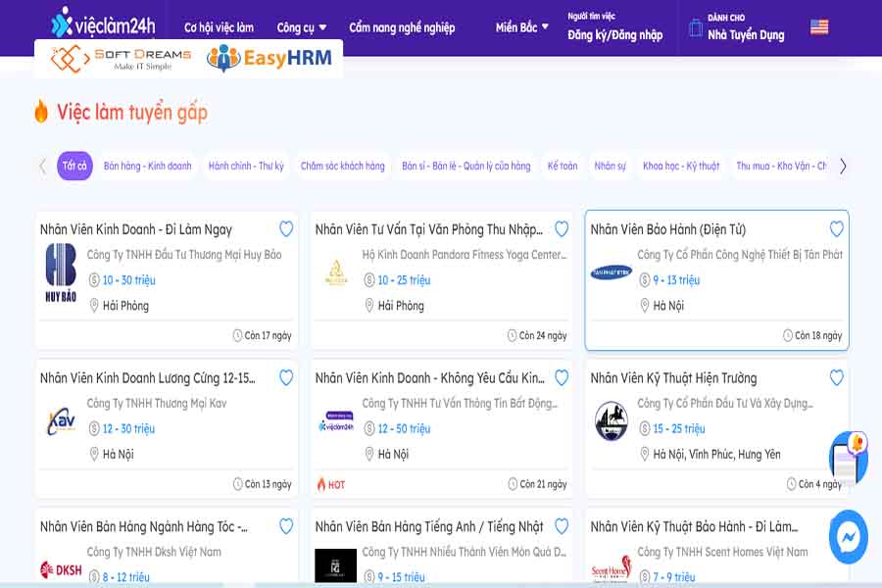This screenshot has width=882, height=588.
Task: Open job title Nhân Viên Kỹ Thuật Hiện Trường
Action: 673,378
